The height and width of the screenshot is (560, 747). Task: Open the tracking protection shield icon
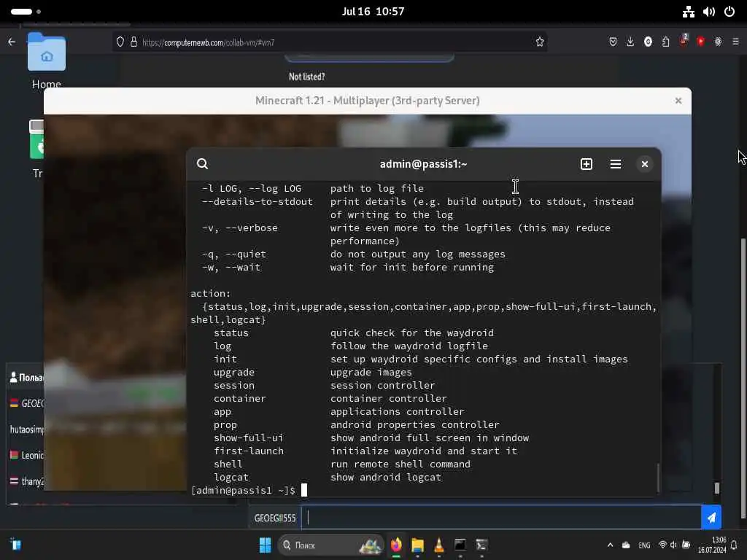tap(120, 42)
